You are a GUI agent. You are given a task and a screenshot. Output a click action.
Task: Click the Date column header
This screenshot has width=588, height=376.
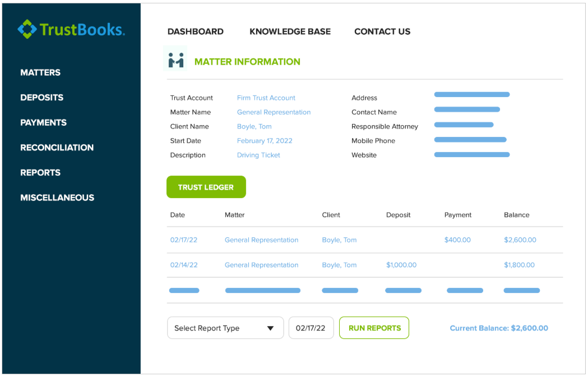tap(177, 215)
